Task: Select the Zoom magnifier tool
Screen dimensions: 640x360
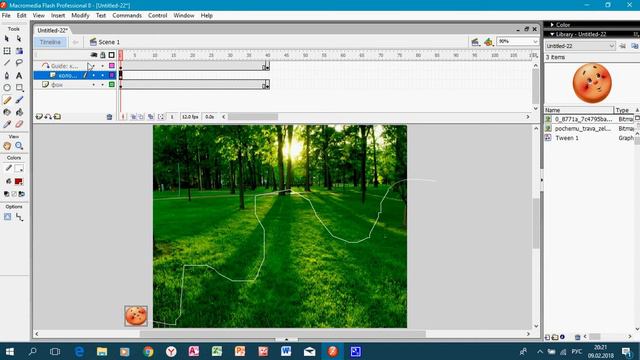Action: click(19, 146)
